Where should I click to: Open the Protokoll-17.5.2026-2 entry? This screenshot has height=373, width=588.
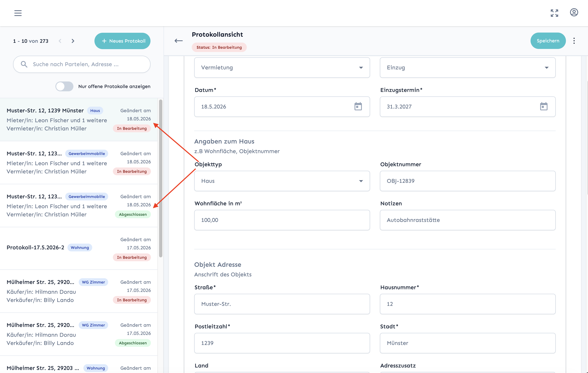[x=79, y=248]
